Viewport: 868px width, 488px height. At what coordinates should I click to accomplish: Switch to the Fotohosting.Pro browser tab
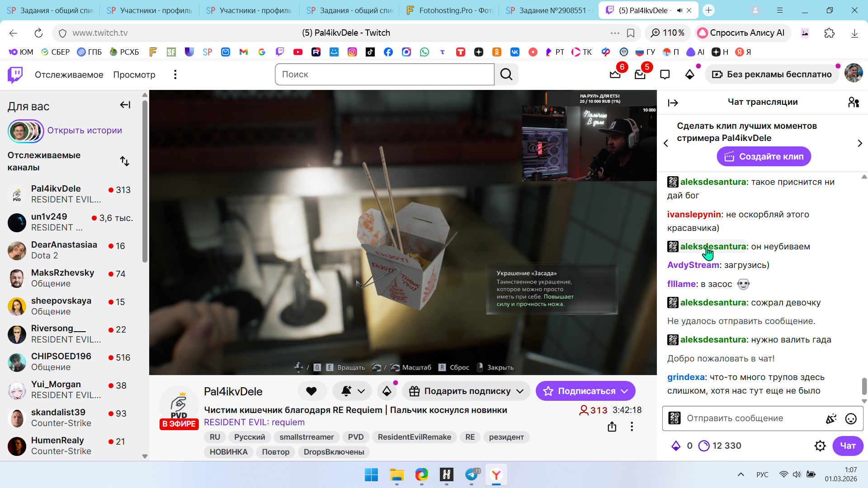click(x=449, y=10)
